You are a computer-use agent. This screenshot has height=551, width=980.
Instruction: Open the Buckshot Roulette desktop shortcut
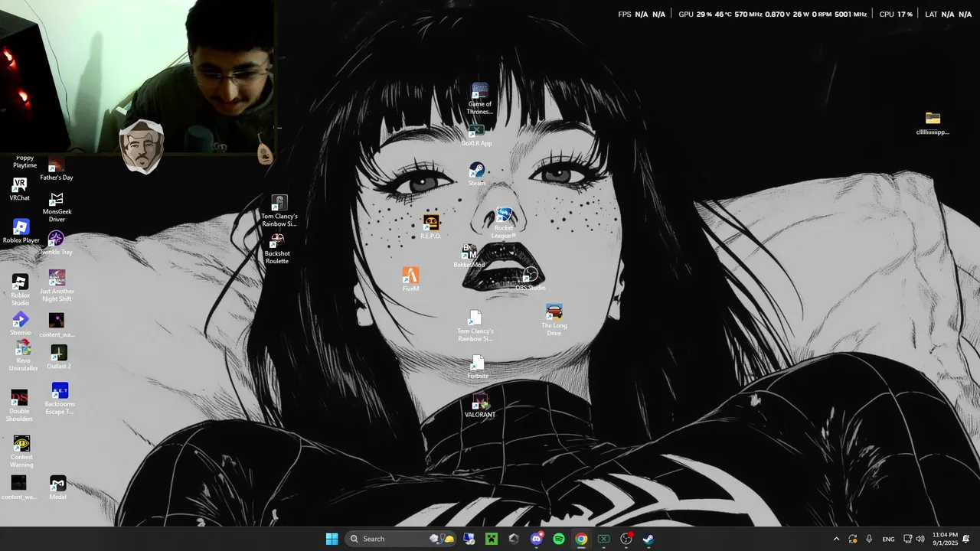(x=277, y=249)
